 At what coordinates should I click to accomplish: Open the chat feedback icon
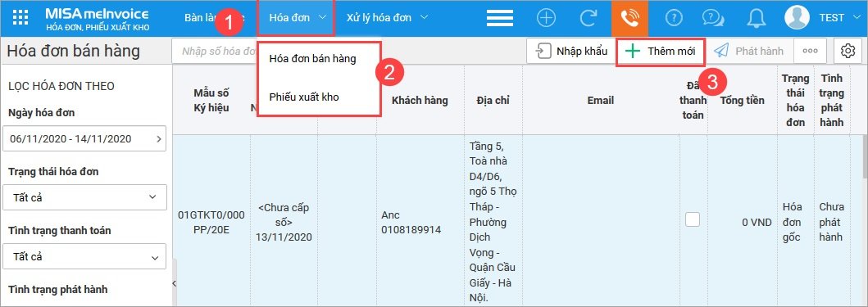click(714, 18)
